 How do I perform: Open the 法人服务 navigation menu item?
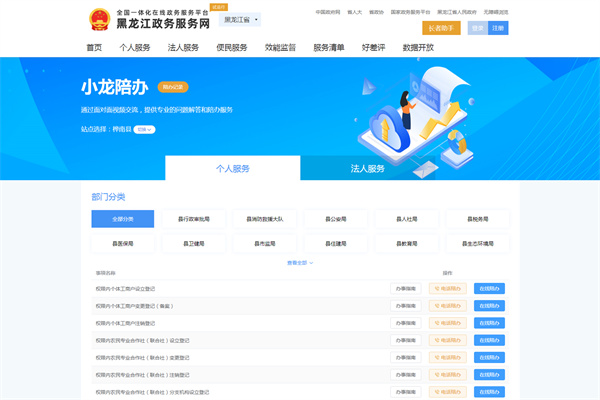[183, 47]
